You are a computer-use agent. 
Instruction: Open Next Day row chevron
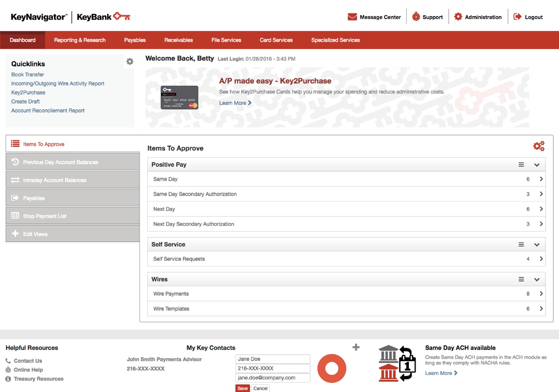coord(541,209)
